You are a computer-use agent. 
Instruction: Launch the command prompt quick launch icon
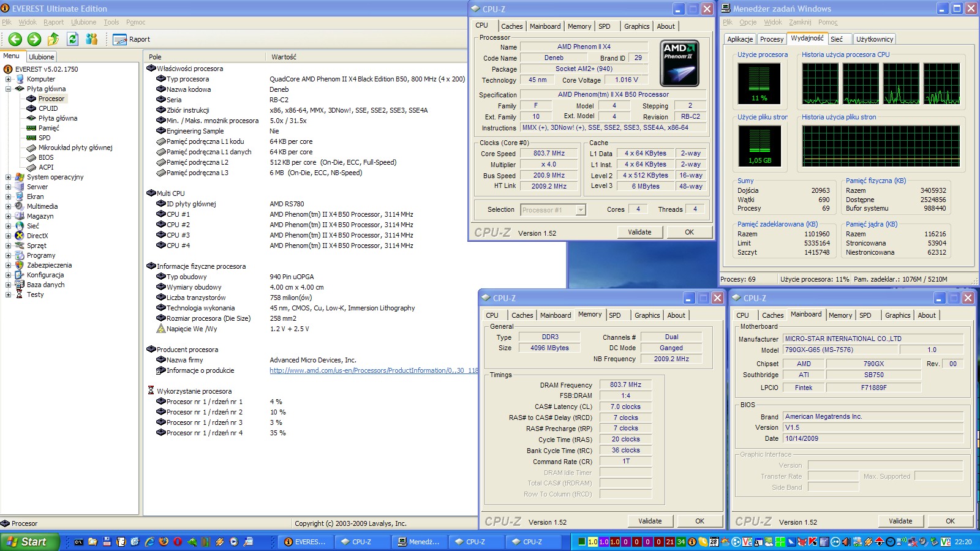click(x=78, y=542)
